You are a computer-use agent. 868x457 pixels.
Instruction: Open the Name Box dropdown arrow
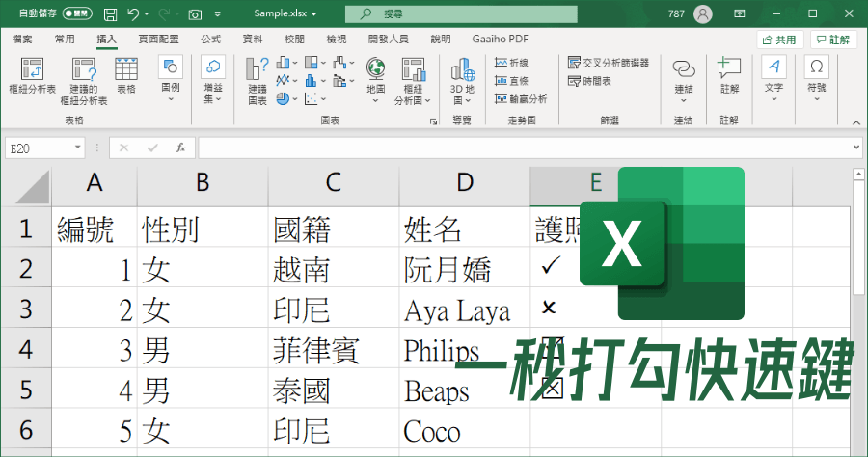[x=77, y=148]
